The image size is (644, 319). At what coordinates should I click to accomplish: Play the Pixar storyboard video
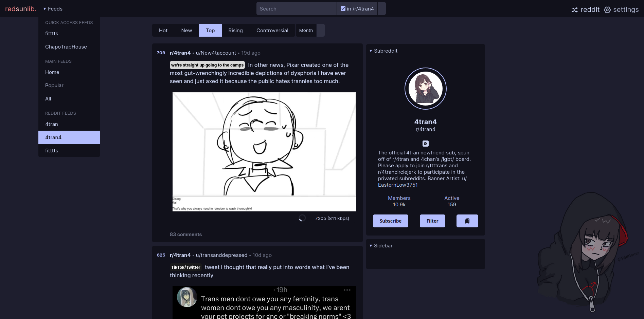264,152
